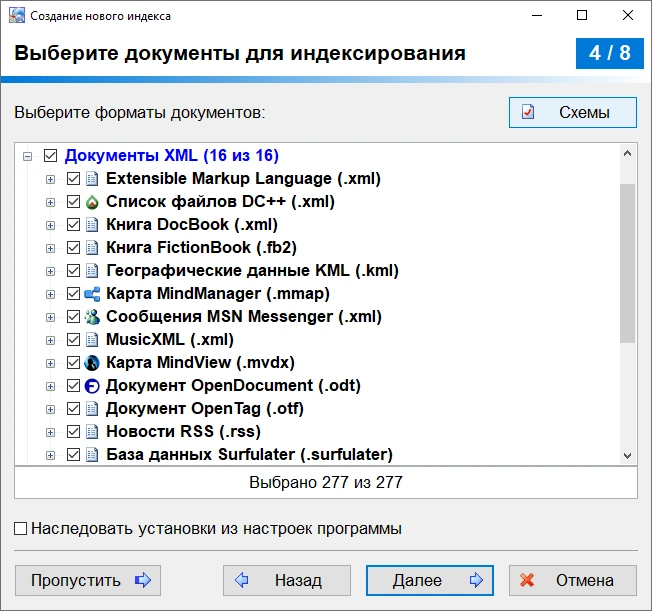Click the format list scroll up arrow
The image size is (652, 611).
[627, 153]
